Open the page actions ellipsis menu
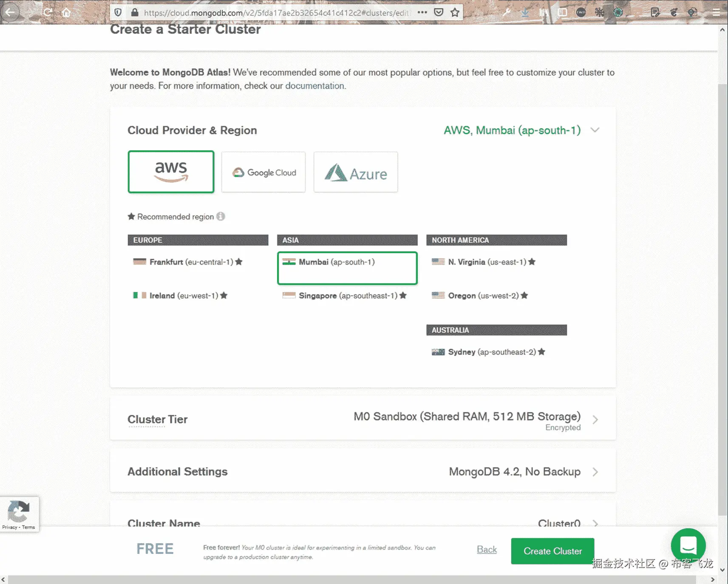The image size is (728, 584). pos(422,12)
